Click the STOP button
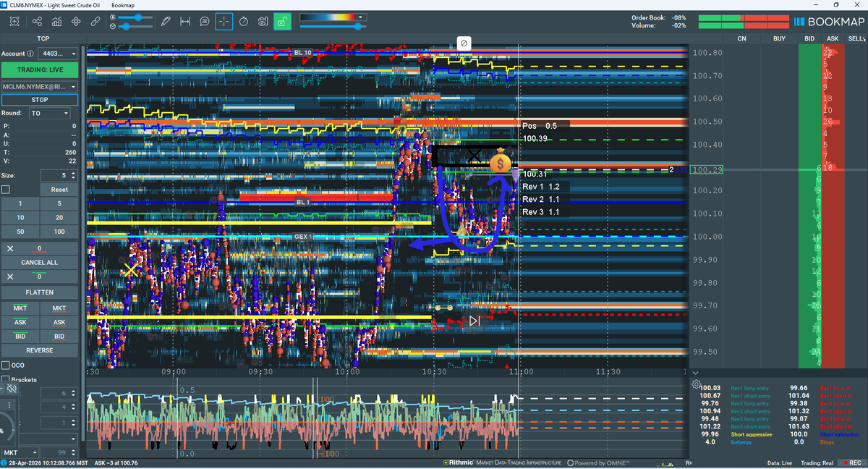The image size is (868, 469). coord(39,100)
